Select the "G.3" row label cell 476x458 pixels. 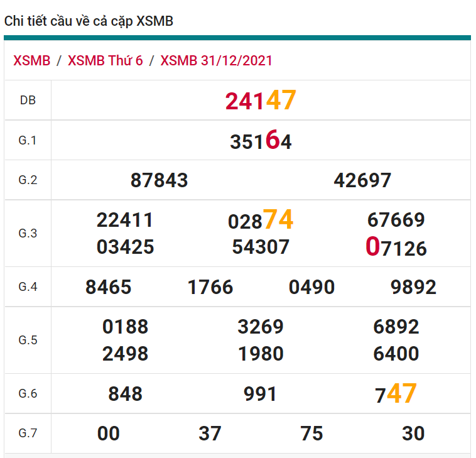tap(28, 234)
